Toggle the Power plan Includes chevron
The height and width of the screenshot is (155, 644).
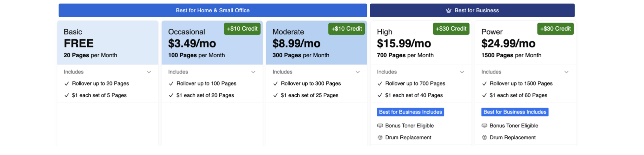(566, 72)
